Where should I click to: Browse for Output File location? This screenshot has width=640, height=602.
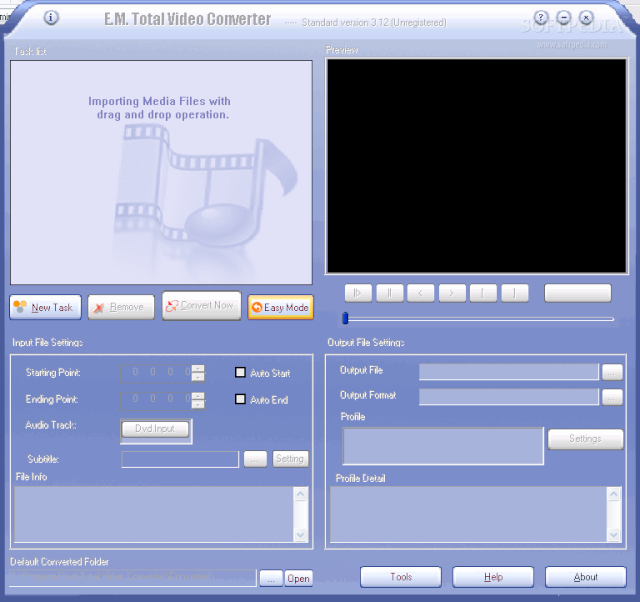612,372
